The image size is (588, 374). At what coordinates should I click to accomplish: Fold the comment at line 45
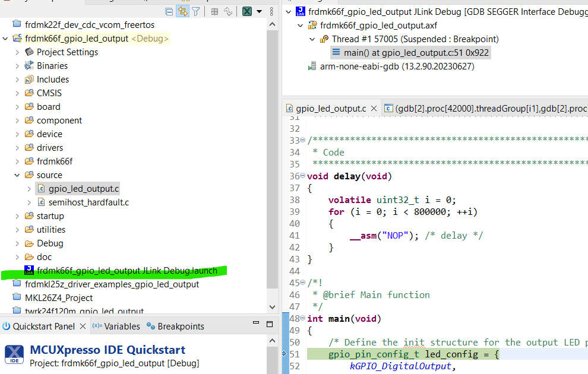(303, 283)
